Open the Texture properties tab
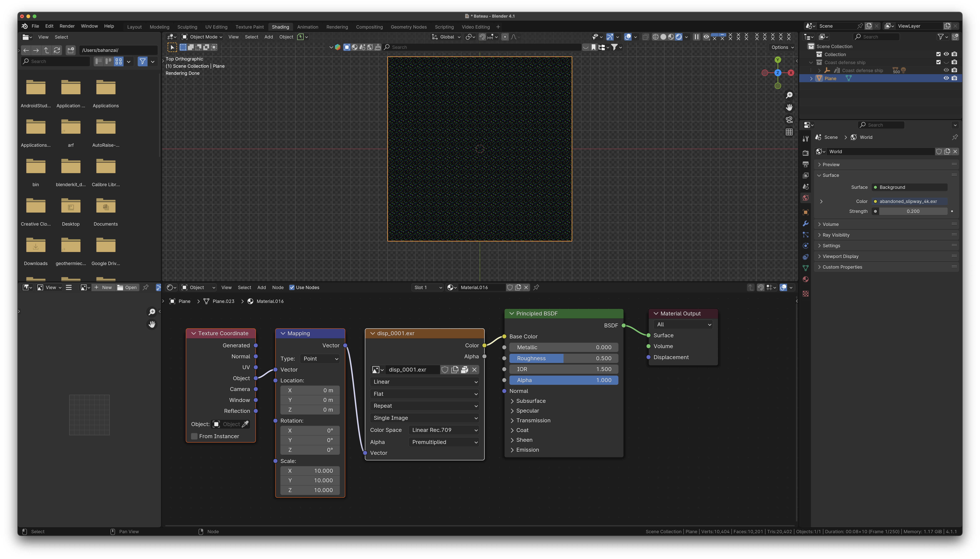Screen dimensions: 980x559 pyautogui.click(x=805, y=294)
